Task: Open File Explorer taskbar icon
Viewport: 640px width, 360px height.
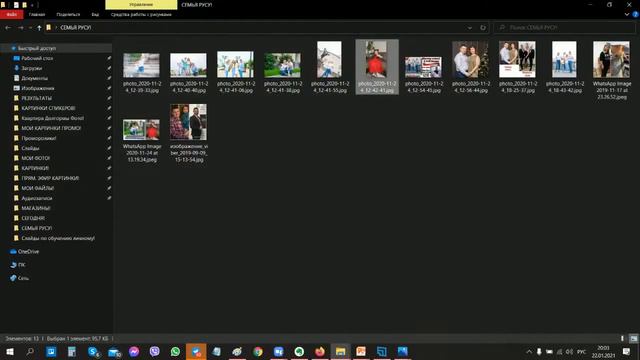Action: click(340, 351)
